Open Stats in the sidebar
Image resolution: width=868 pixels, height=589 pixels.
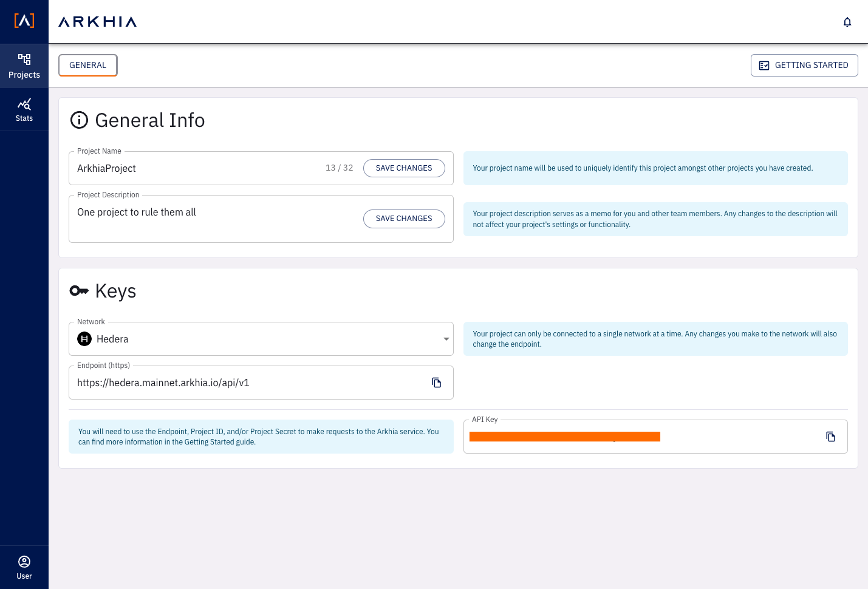pos(24,110)
